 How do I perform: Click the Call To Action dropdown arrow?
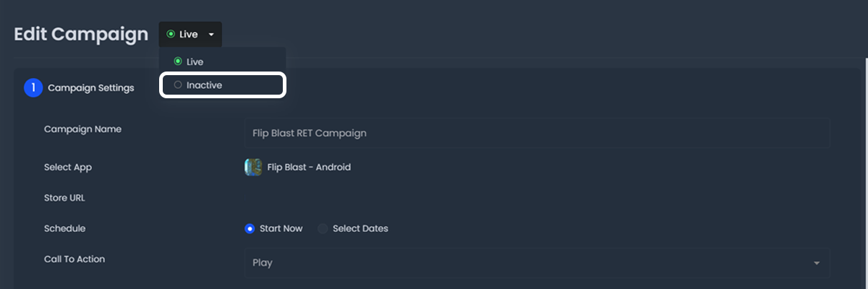817,263
